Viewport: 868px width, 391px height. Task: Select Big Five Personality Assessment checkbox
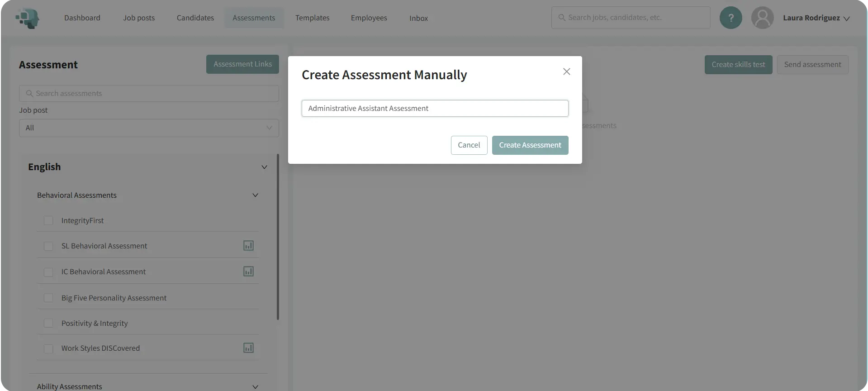(x=48, y=298)
